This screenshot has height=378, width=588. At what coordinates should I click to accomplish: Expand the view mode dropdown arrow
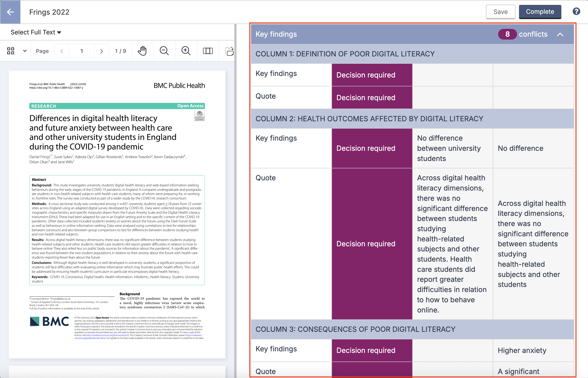point(25,51)
